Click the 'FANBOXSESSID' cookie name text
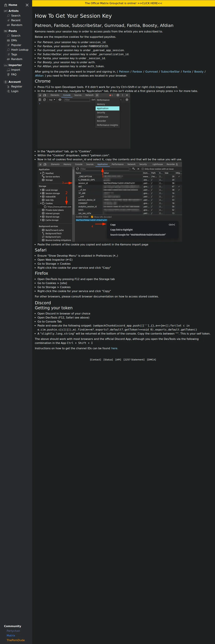The width and height of the screenshot is (215, 644). [98, 46]
